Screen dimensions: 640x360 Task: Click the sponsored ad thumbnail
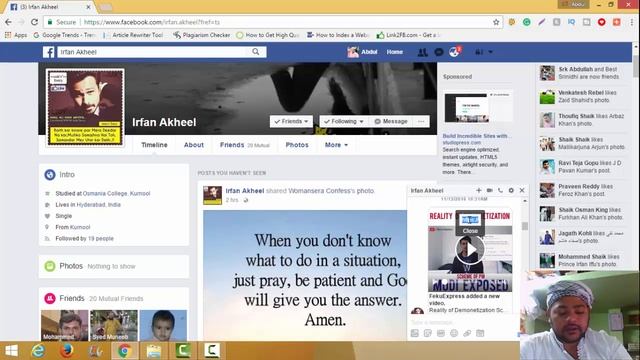point(478,107)
